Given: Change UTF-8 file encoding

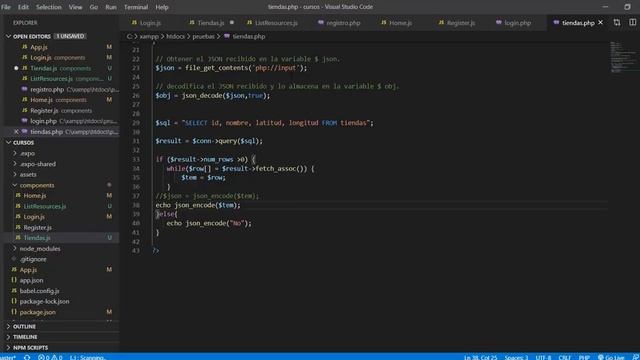Looking at the screenshot, I should point(543,357).
